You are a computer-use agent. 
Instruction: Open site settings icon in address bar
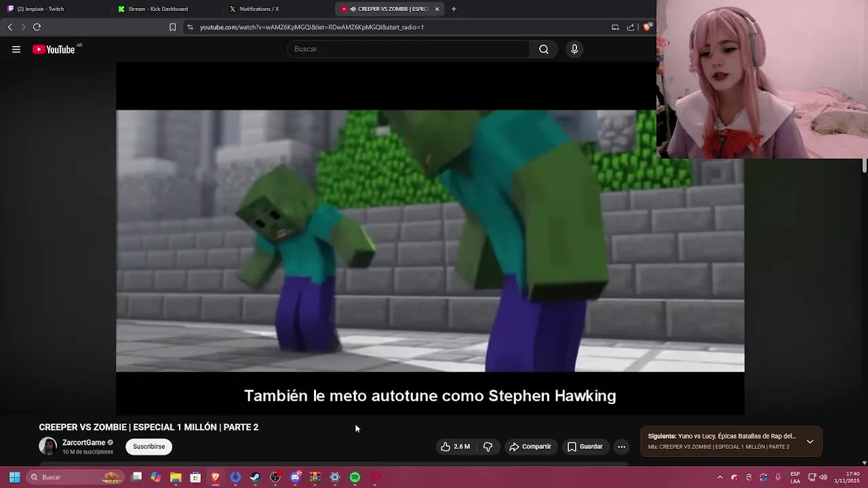click(x=191, y=27)
